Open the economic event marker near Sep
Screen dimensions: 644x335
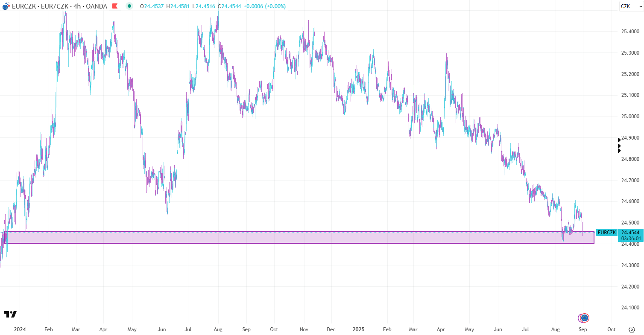[584, 318]
